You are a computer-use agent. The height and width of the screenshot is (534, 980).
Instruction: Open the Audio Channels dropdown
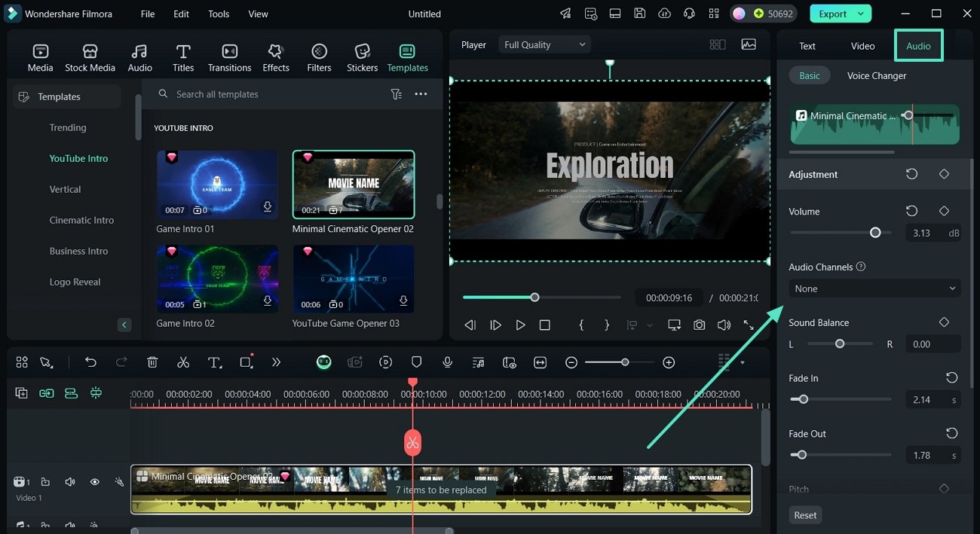(x=874, y=288)
